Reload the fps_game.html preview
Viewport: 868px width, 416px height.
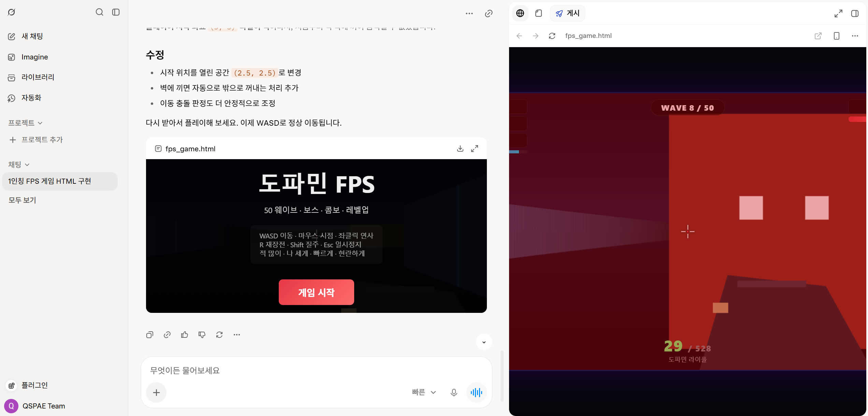point(552,36)
